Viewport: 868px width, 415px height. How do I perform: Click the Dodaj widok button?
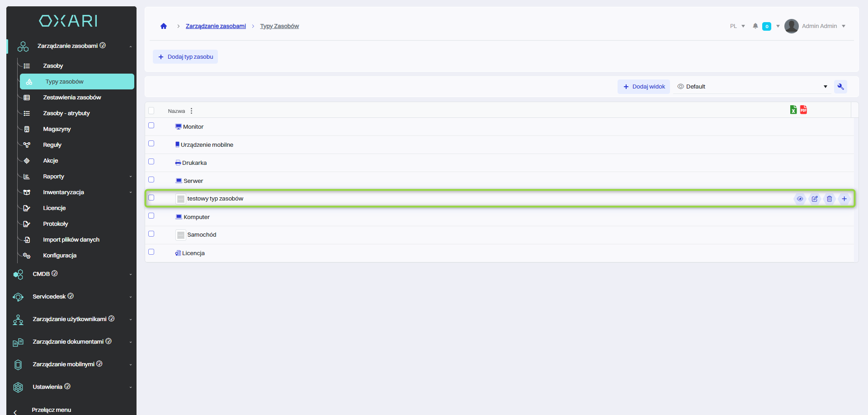(644, 87)
